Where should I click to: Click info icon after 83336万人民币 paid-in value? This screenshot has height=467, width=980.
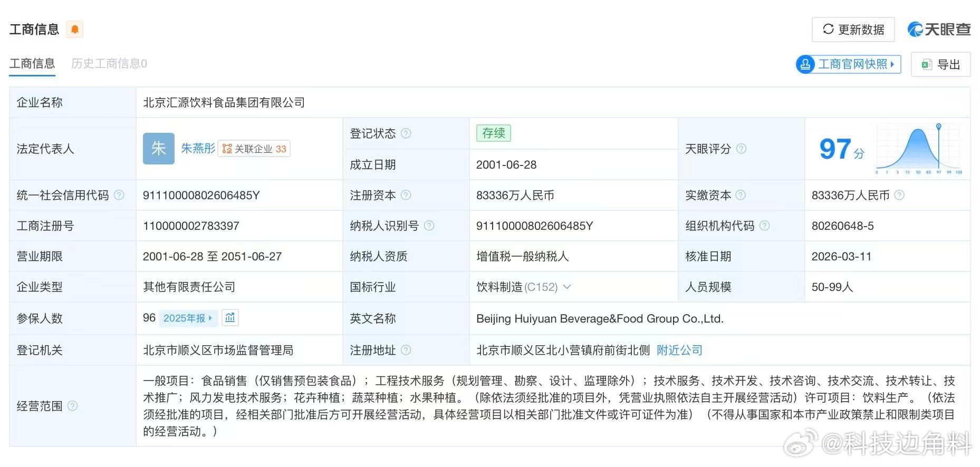point(899,195)
